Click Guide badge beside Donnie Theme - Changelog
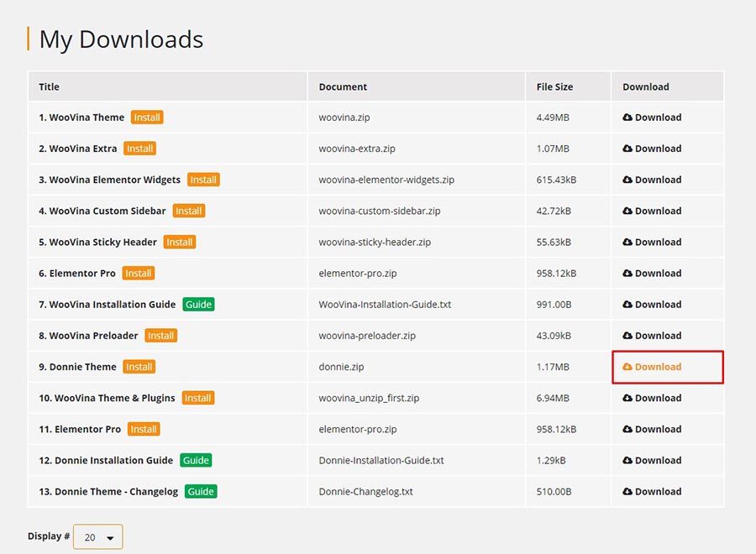 (x=201, y=491)
